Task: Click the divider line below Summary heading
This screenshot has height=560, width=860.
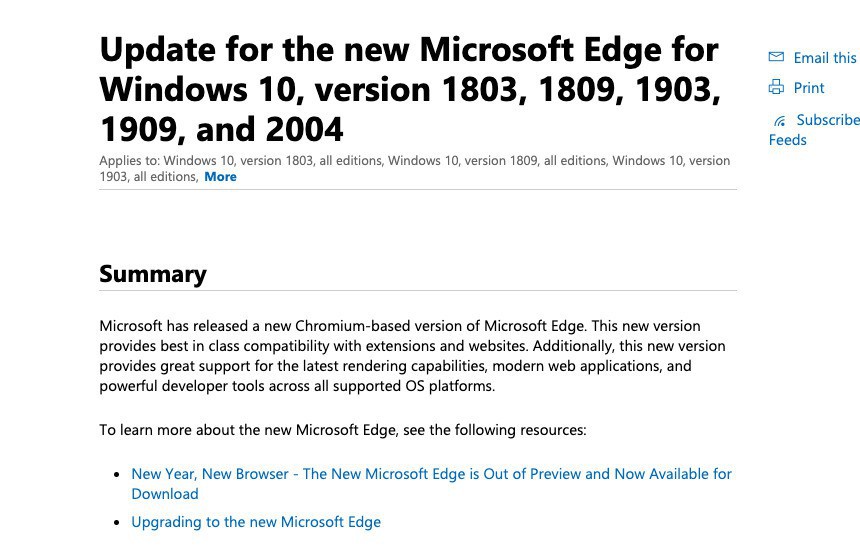Action: 418,291
